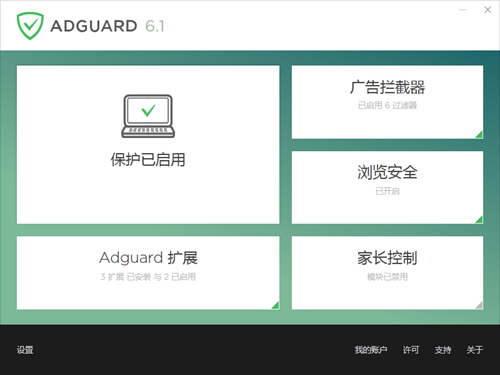
Task: Click the Adguard shield logo icon
Action: [30, 26]
